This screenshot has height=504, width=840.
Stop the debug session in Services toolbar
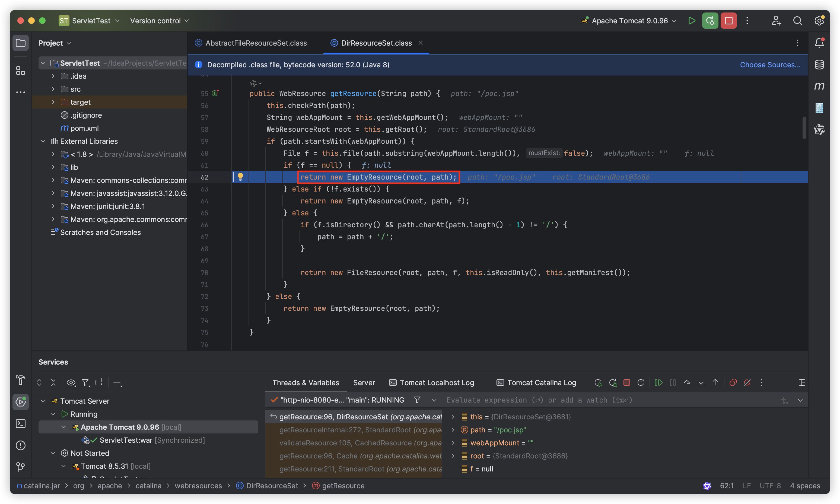[627, 383]
